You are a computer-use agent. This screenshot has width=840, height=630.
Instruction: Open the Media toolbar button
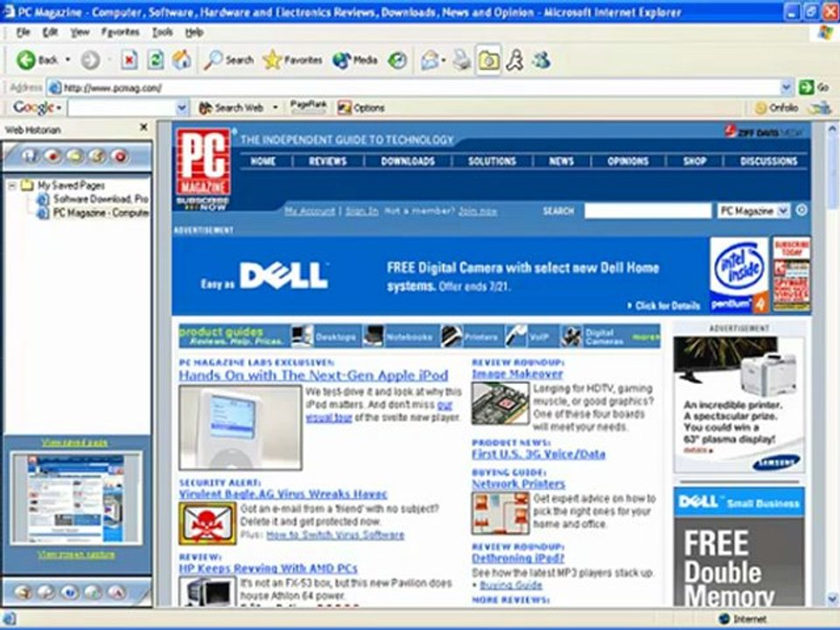(354, 60)
